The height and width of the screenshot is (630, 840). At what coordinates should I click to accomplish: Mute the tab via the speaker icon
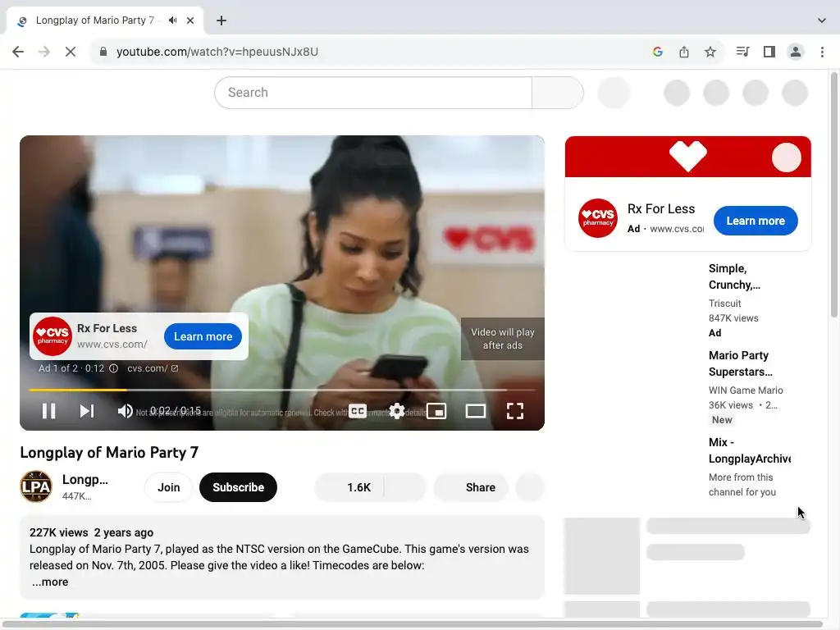pyautogui.click(x=172, y=21)
